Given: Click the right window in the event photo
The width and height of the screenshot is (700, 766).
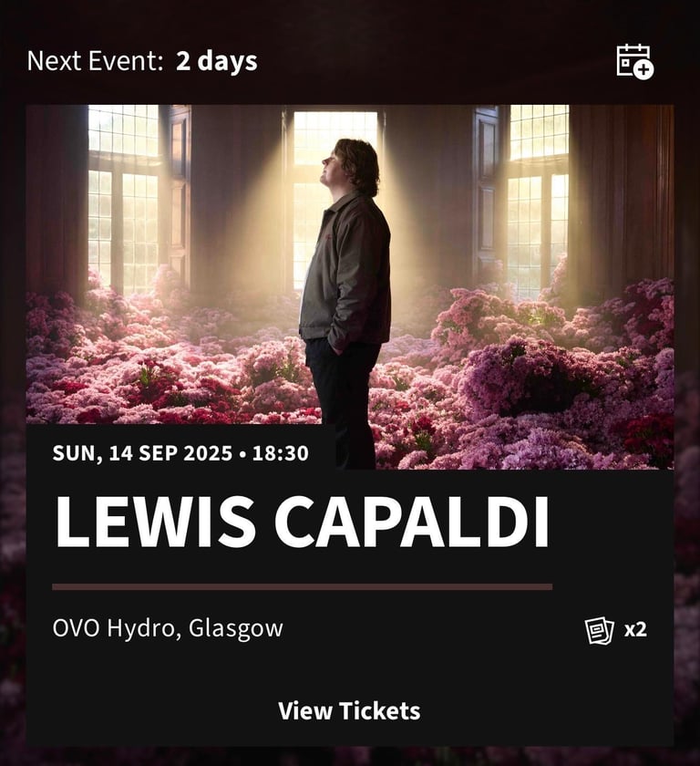Looking at the screenshot, I should pos(538,201).
